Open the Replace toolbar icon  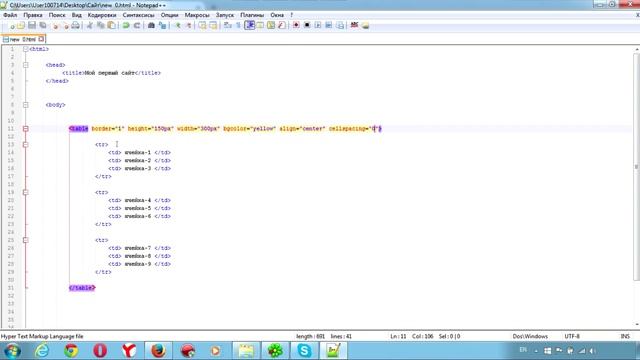point(162,26)
